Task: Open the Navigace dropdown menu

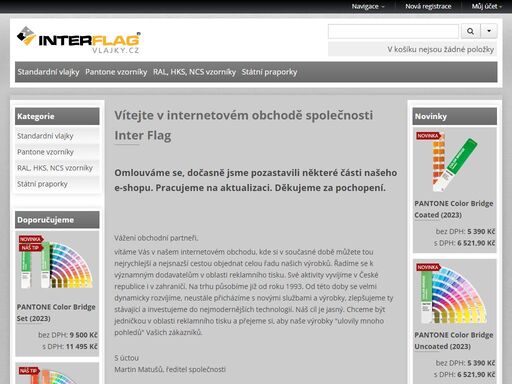Action: 368,6
